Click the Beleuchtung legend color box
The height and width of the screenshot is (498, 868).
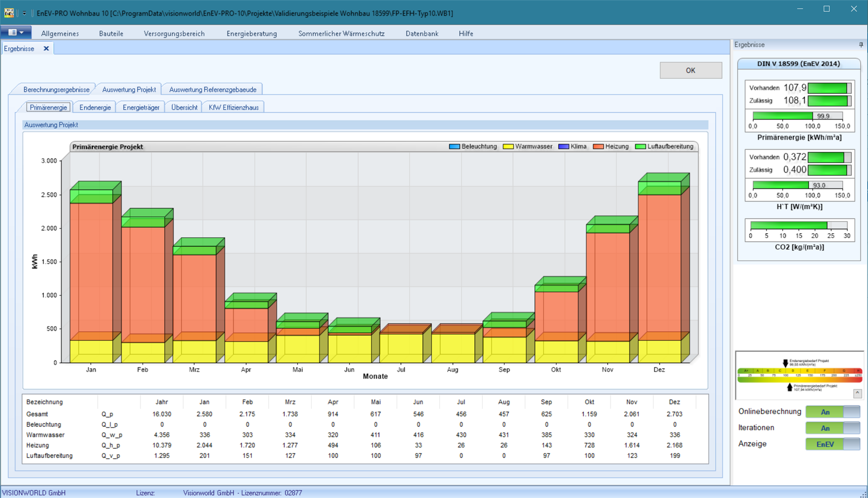[x=454, y=146]
